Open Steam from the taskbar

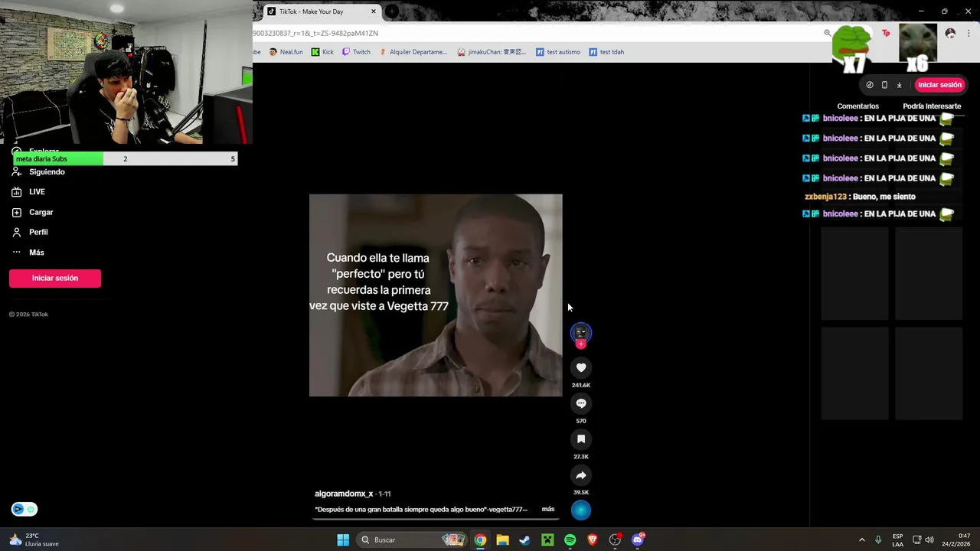[x=524, y=540]
